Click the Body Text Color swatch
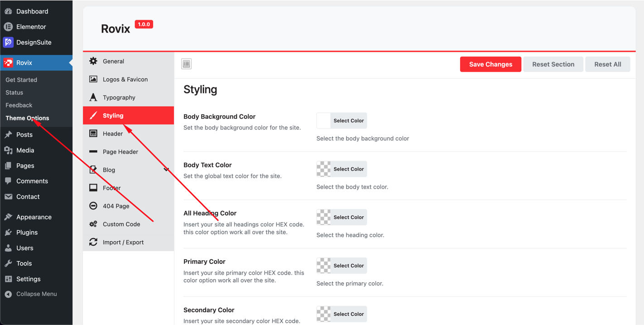This screenshot has width=644, height=325. [x=323, y=169]
